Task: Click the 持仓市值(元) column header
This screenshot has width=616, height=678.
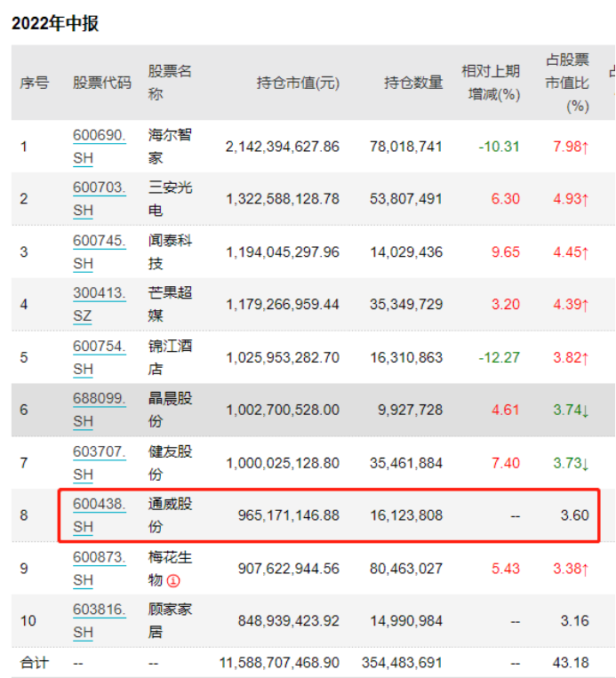Action: pos(298,83)
